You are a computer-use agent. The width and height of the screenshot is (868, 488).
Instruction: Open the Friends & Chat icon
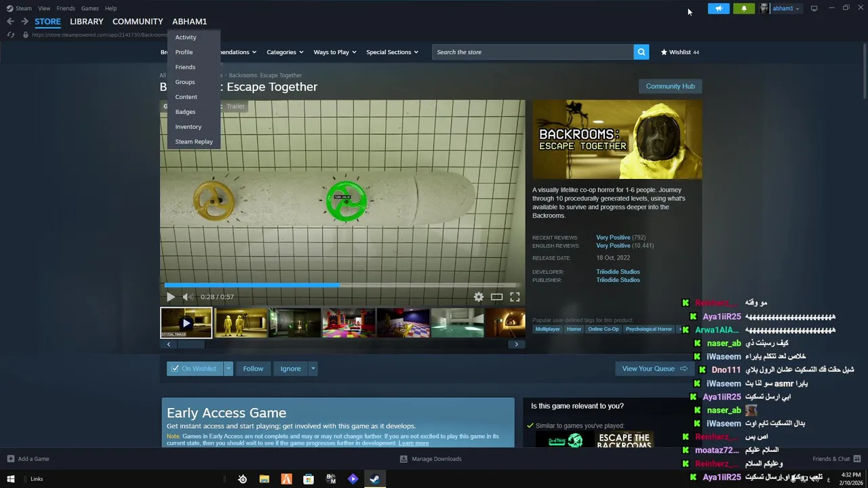click(x=857, y=459)
